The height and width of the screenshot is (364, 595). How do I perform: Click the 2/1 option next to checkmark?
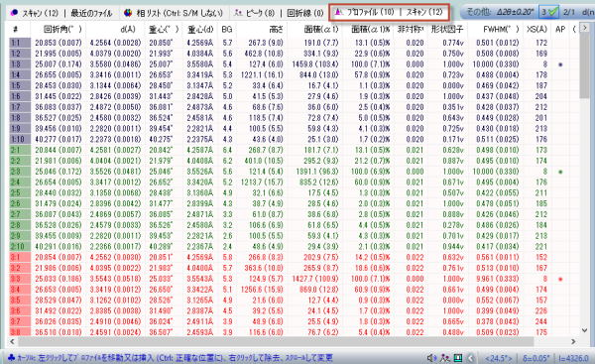click(569, 12)
